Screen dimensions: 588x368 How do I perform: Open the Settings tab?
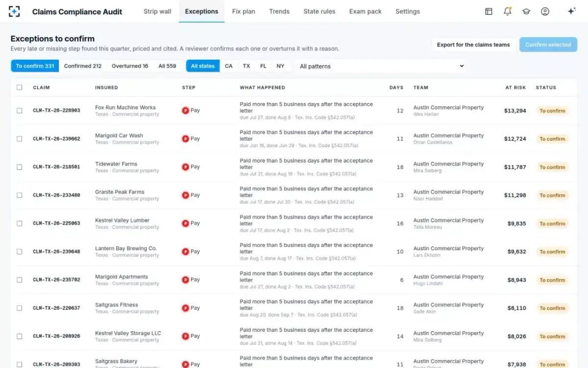click(408, 11)
